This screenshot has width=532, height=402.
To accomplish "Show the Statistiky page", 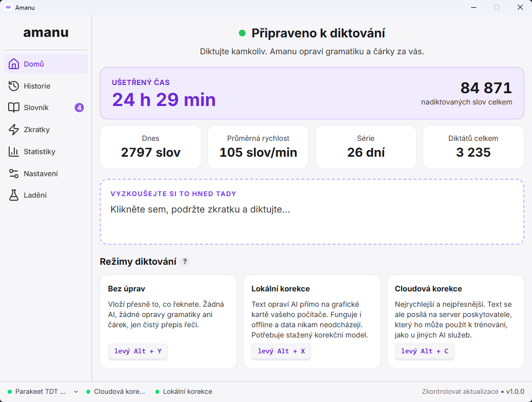I will tap(46, 152).
